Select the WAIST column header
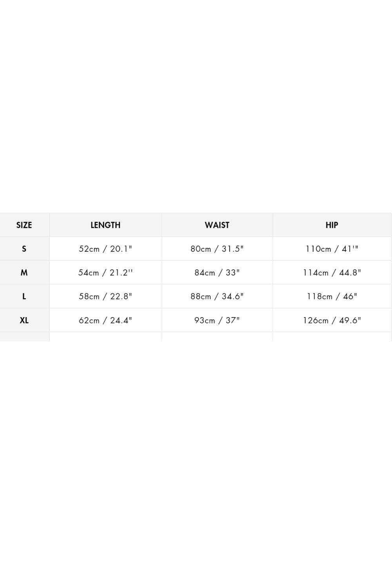392x588 pixels. tap(217, 225)
